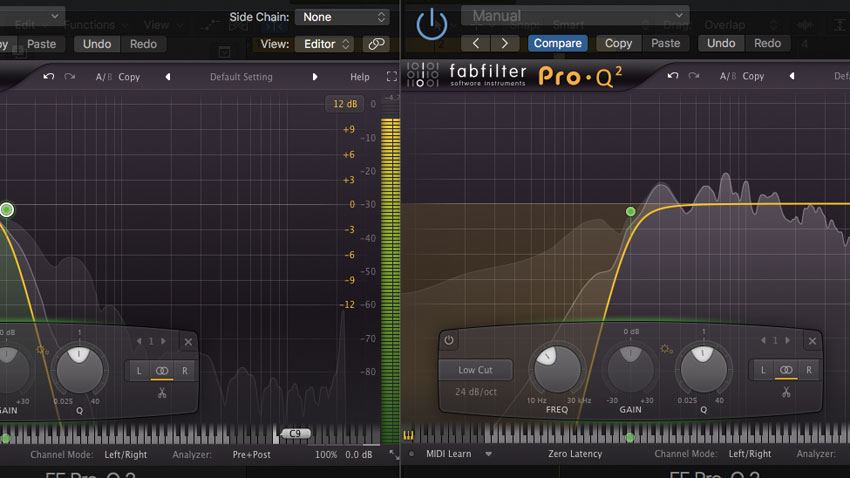
Task: Toggle full screen mode icon in left Pro-Q
Action: [x=391, y=76]
